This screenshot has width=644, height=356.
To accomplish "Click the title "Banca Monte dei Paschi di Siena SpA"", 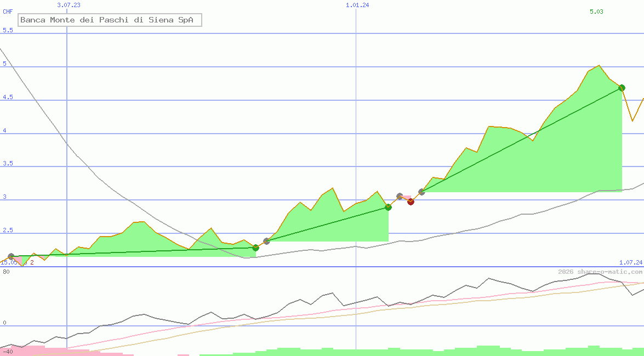I will coord(110,20).
